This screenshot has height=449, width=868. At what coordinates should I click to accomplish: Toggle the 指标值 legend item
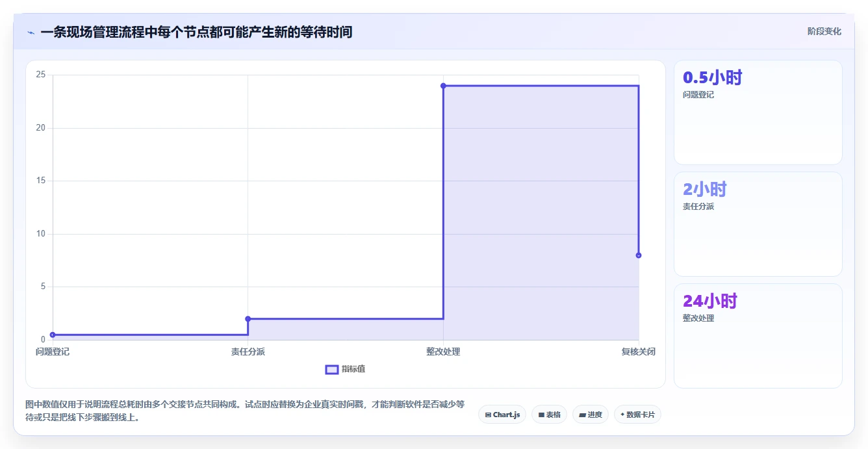pos(345,369)
